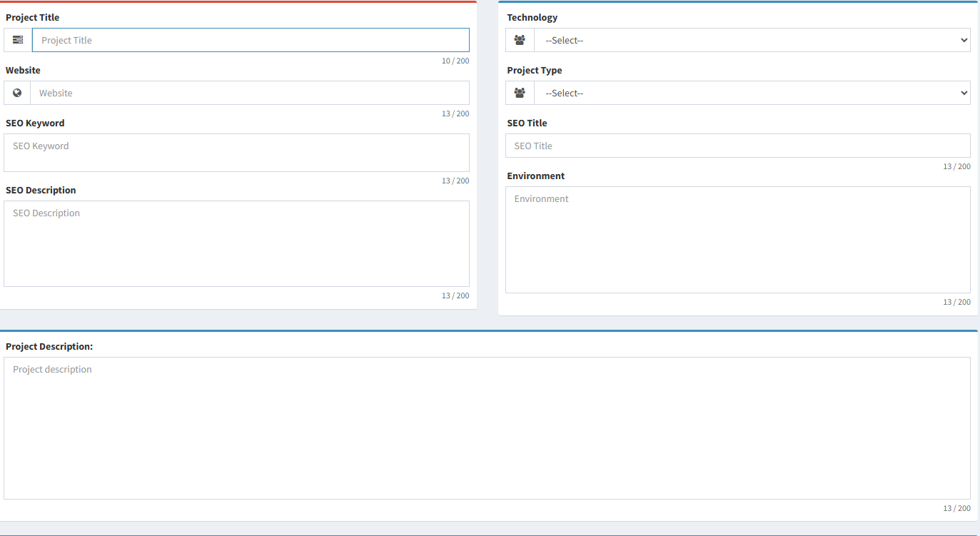Click the bold "Technology" field label

[x=532, y=17]
